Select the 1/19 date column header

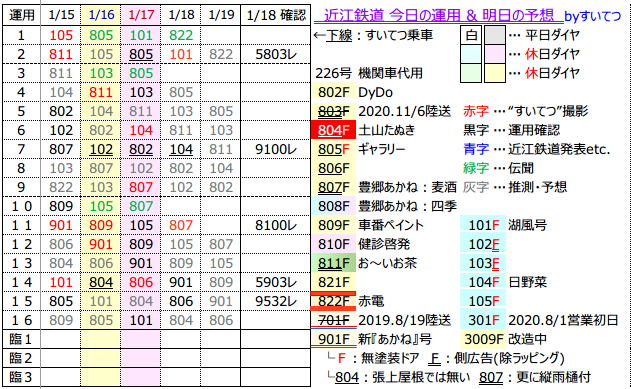(221, 15)
